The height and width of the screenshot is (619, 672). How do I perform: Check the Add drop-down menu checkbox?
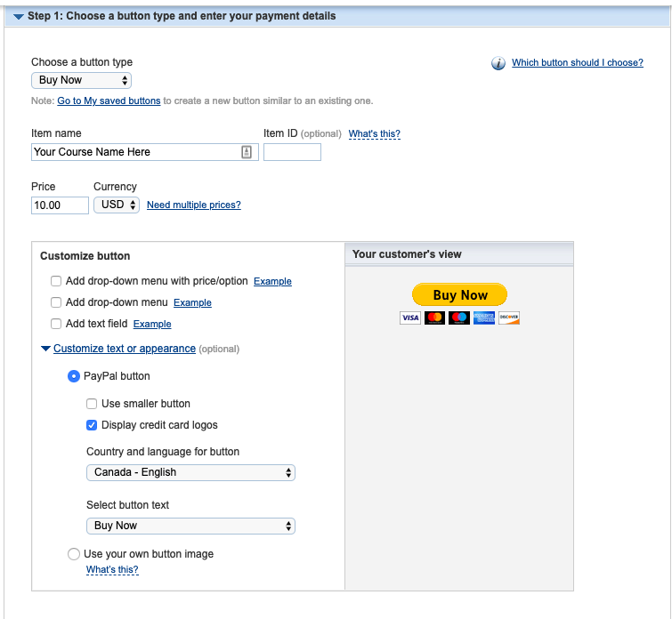point(56,302)
